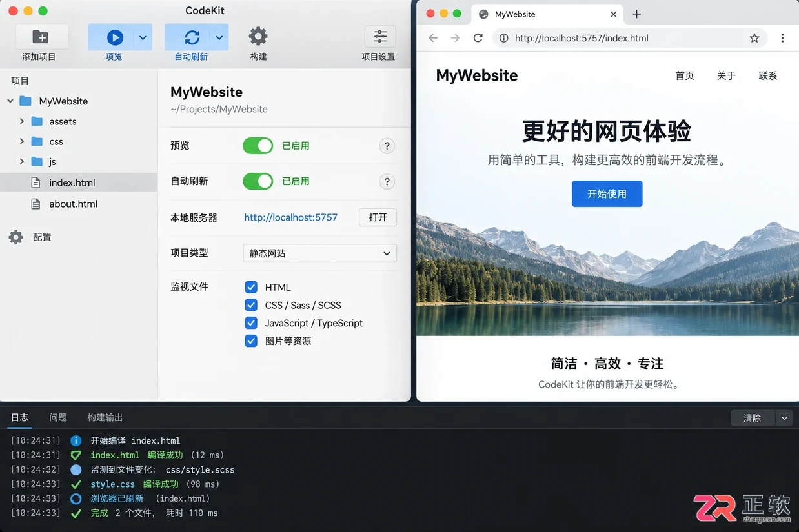Expand the assets folder
The image size is (799, 532).
(x=21, y=121)
